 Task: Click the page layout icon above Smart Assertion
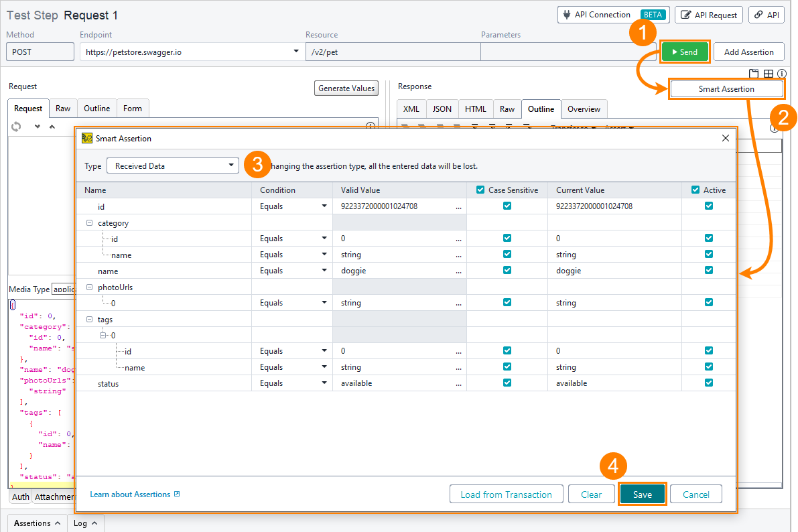click(754, 74)
